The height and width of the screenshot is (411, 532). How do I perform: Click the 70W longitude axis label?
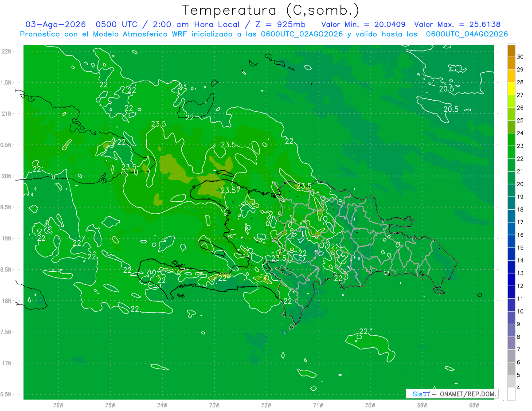coord(370,405)
